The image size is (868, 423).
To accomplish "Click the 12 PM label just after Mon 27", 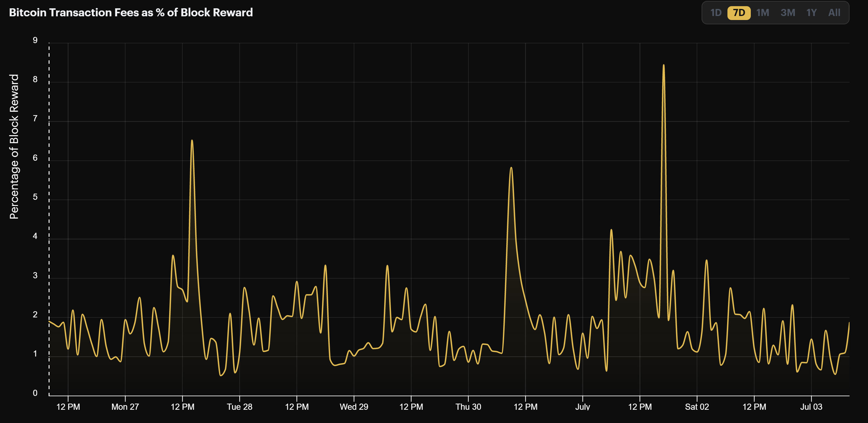I will pyautogui.click(x=182, y=407).
